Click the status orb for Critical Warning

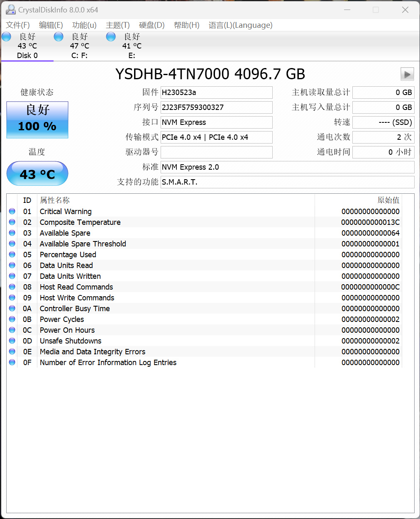(12, 211)
